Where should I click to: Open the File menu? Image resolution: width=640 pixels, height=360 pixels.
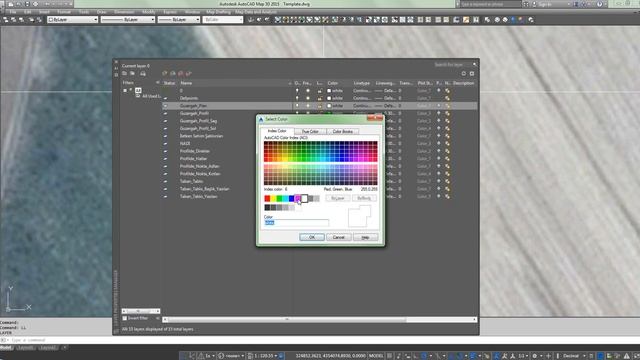tap(13, 12)
